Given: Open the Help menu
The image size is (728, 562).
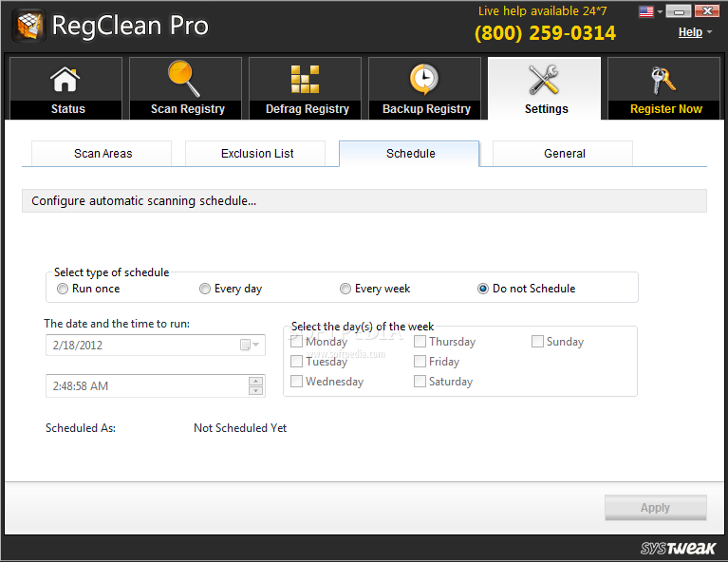Looking at the screenshot, I should [690, 32].
